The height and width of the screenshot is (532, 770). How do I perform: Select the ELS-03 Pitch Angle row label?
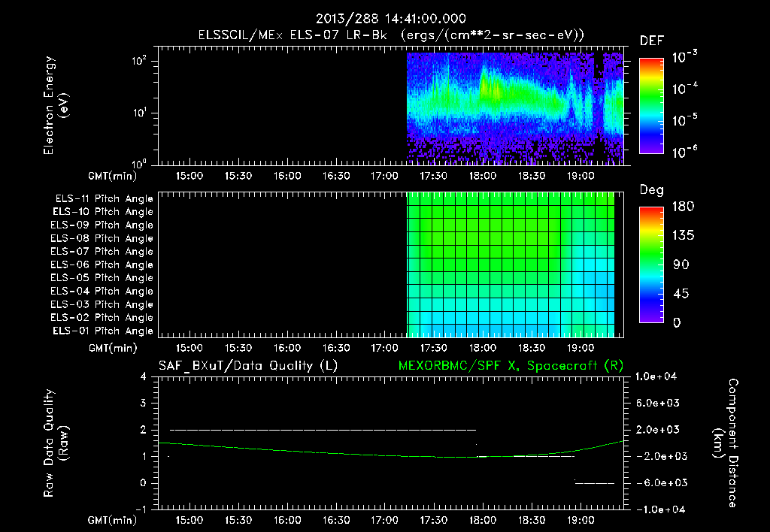coord(102,305)
